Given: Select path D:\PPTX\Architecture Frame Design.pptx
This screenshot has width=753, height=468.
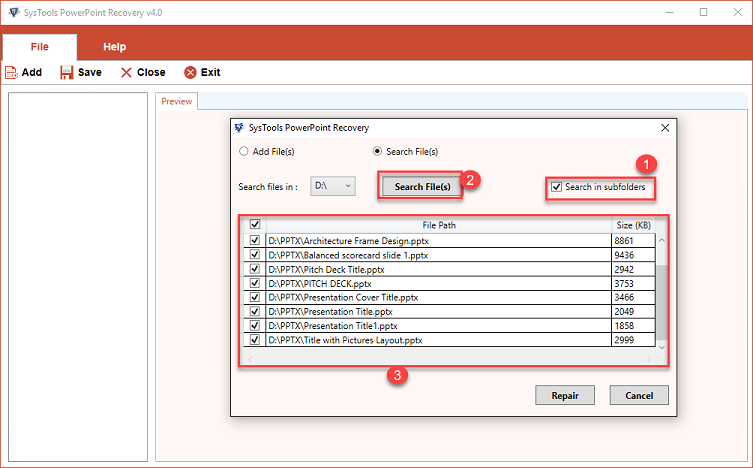Looking at the screenshot, I should [349, 240].
